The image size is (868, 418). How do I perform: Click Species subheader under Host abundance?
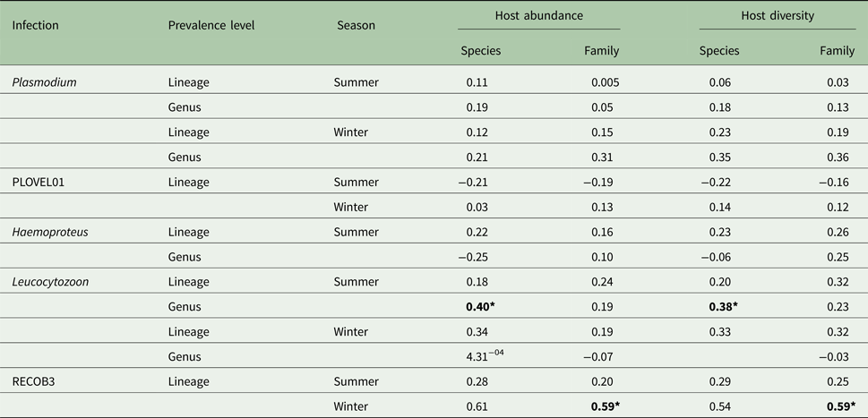tap(480, 51)
